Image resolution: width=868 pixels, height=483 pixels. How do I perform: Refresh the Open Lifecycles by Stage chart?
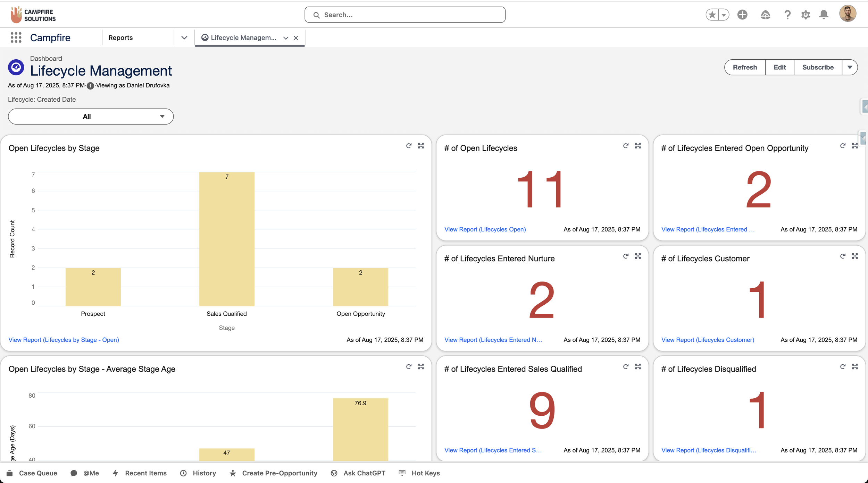click(x=409, y=146)
